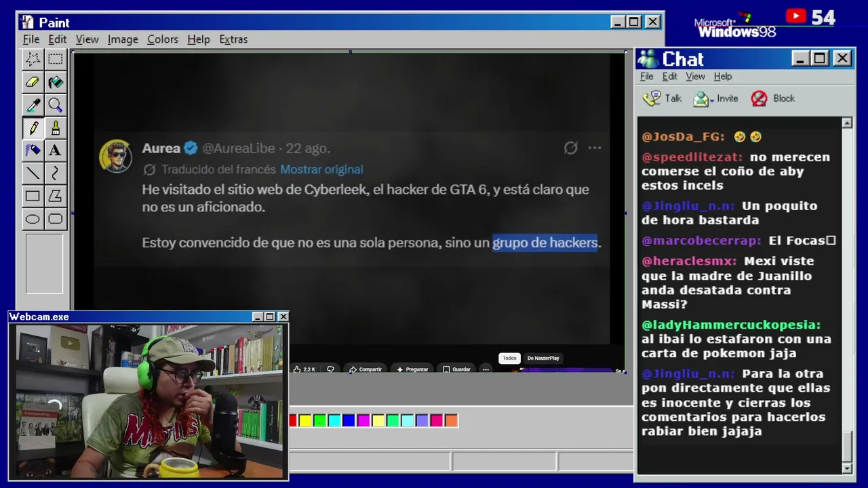Click the Block icon in Chat toolbar

click(x=759, y=99)
